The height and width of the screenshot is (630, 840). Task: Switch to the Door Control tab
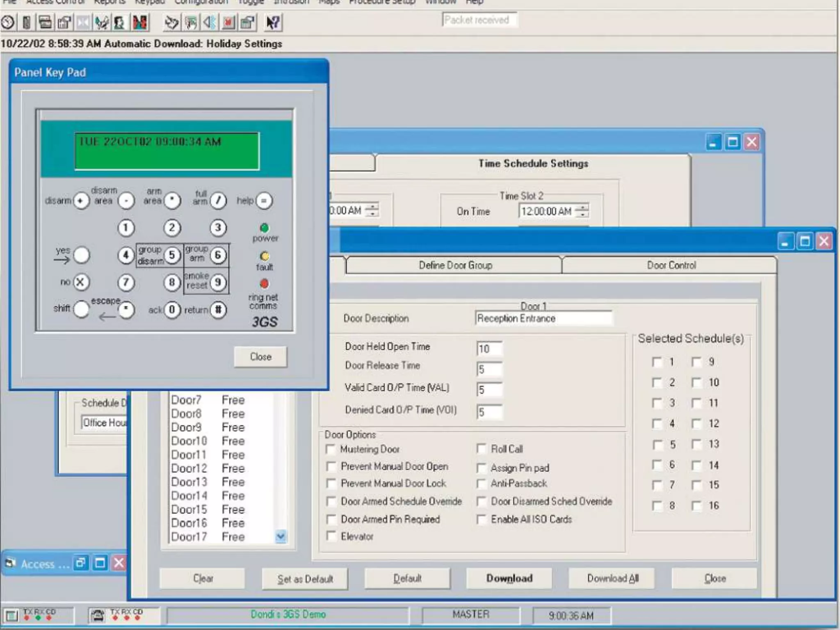671,265
